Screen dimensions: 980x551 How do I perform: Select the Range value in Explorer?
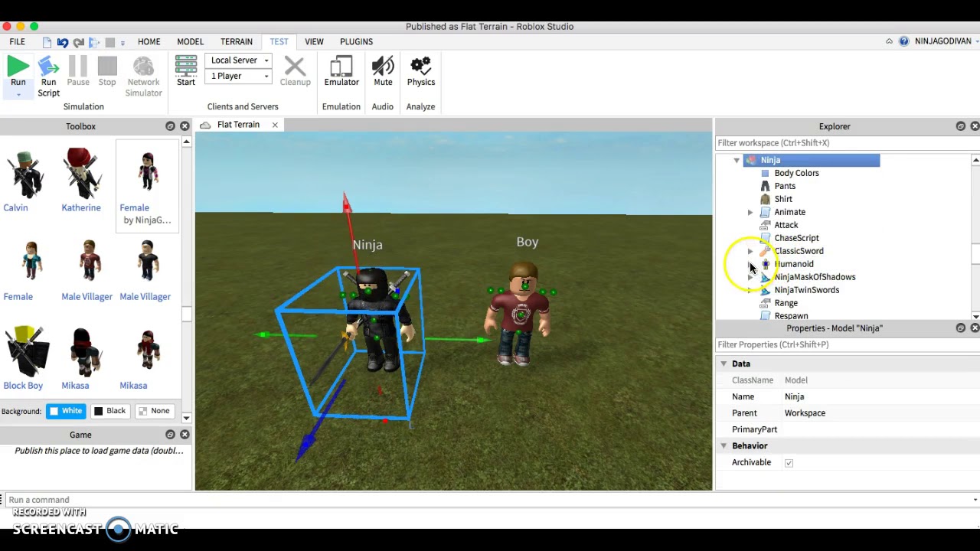[786, 303]
